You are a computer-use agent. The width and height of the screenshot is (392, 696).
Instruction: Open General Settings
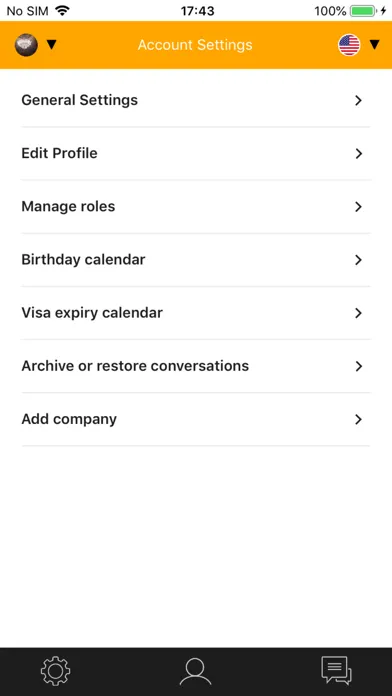coord(196,100)
